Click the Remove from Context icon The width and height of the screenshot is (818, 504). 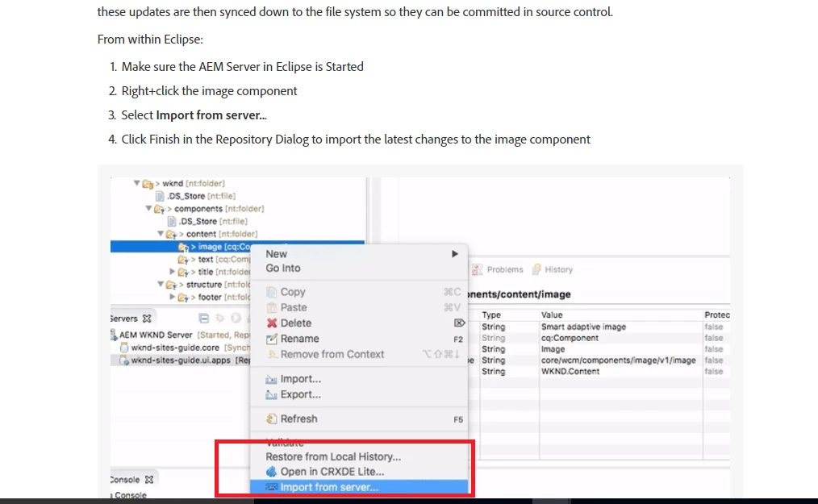[271, 354]
